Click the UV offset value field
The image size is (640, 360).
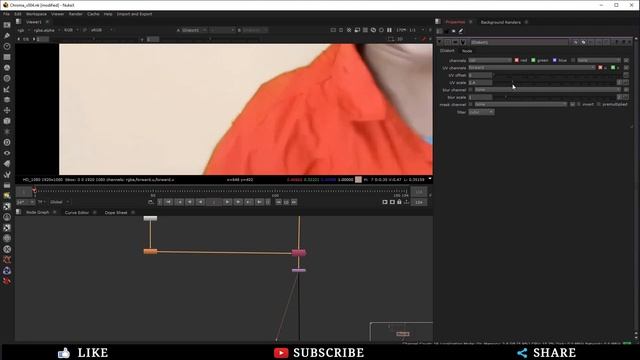pyautogui.click(x=480, y=75)
